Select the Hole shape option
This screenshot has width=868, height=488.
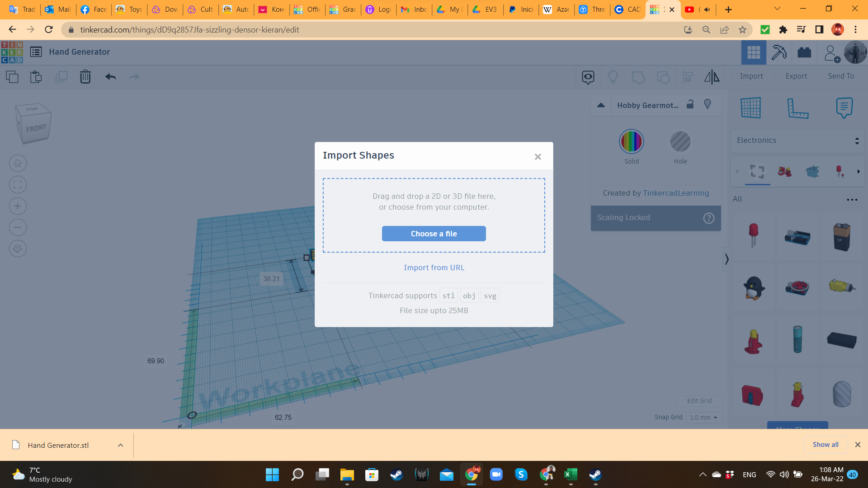pos(680,142)
